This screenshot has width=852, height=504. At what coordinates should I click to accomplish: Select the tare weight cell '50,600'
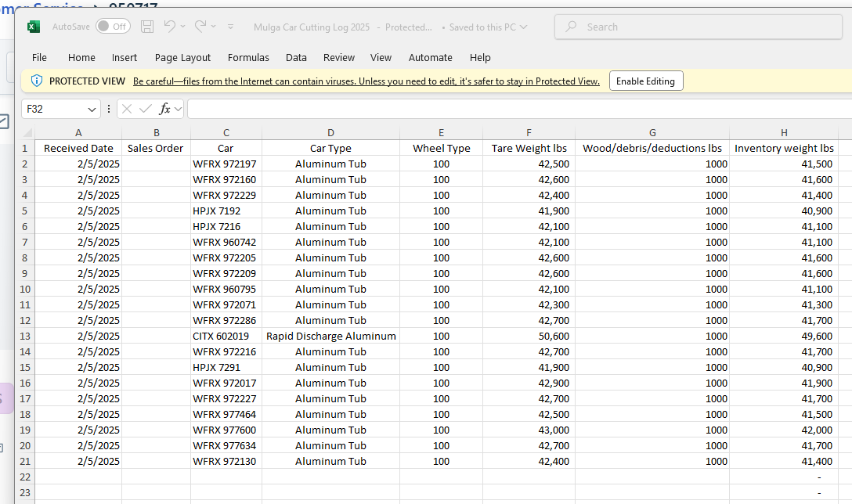tap(529, 337)
